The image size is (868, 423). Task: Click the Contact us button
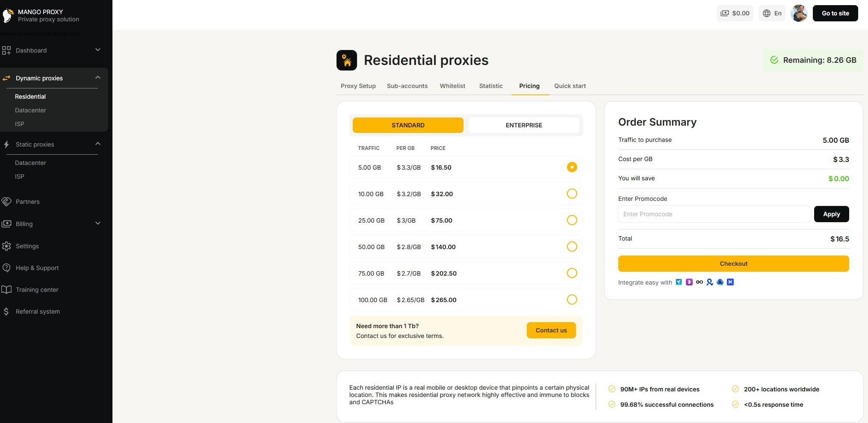pyautogui.click(x=551, y=330)
